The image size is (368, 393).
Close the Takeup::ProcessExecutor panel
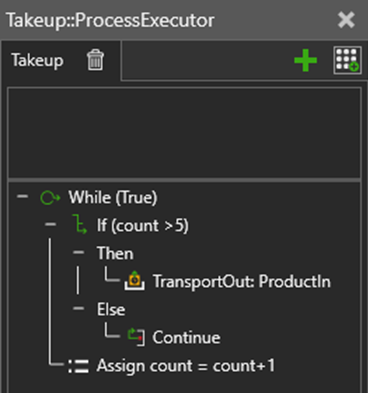(x=346, y=20)
